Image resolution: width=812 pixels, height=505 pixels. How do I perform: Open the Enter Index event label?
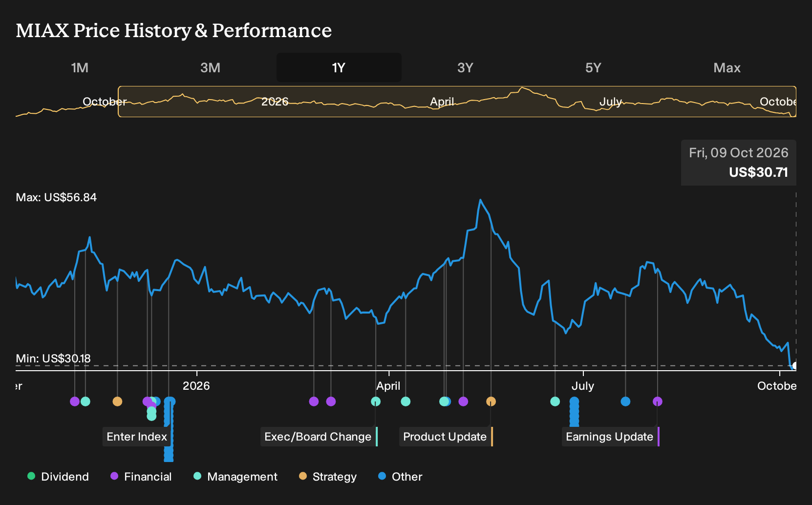tap(137, 437)
